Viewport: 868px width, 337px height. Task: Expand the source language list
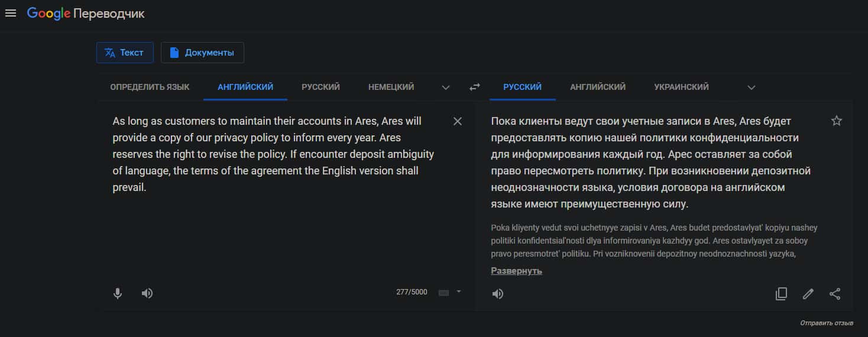[446, 87]
